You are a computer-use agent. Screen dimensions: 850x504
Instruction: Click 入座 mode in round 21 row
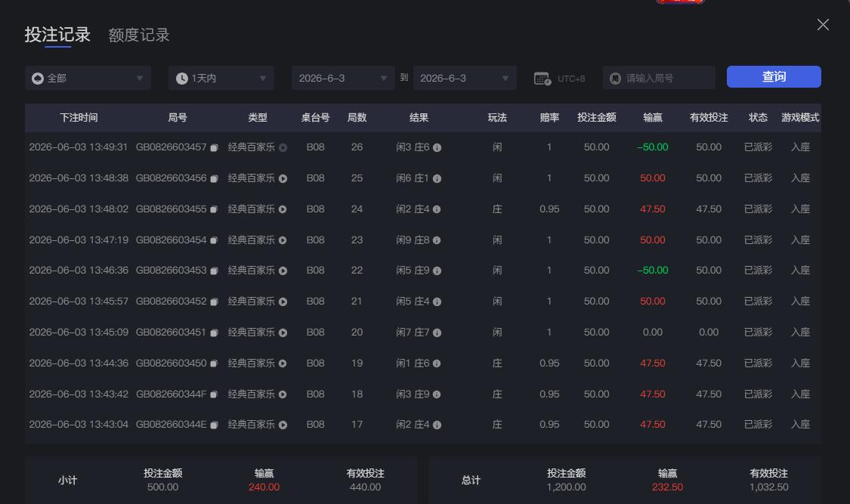800,301
